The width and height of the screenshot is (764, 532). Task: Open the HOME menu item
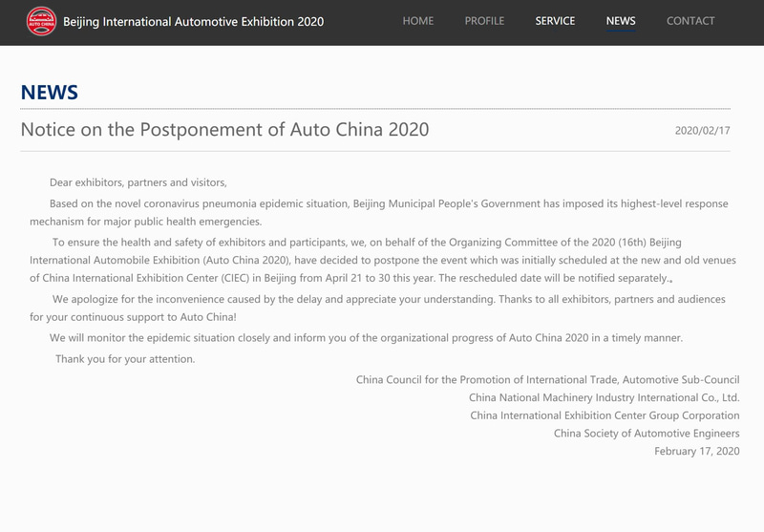418,21
